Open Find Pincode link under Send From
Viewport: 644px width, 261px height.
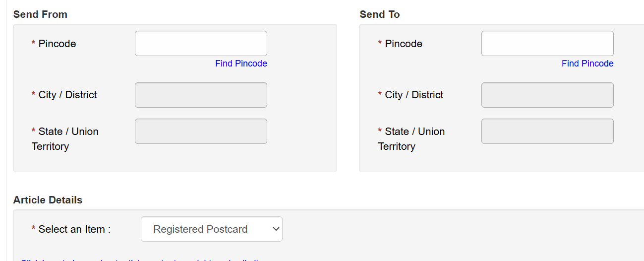241,64
